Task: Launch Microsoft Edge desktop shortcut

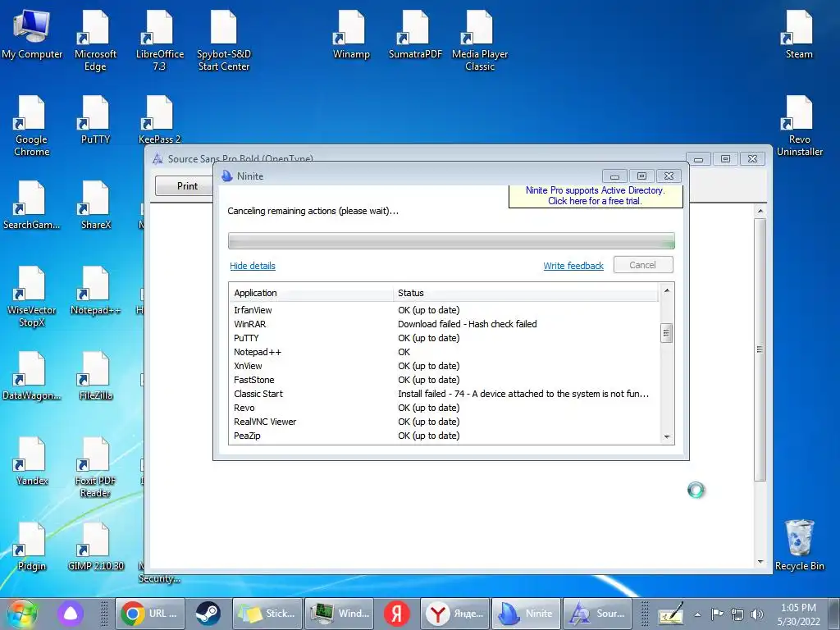Action: coord(95,41)
